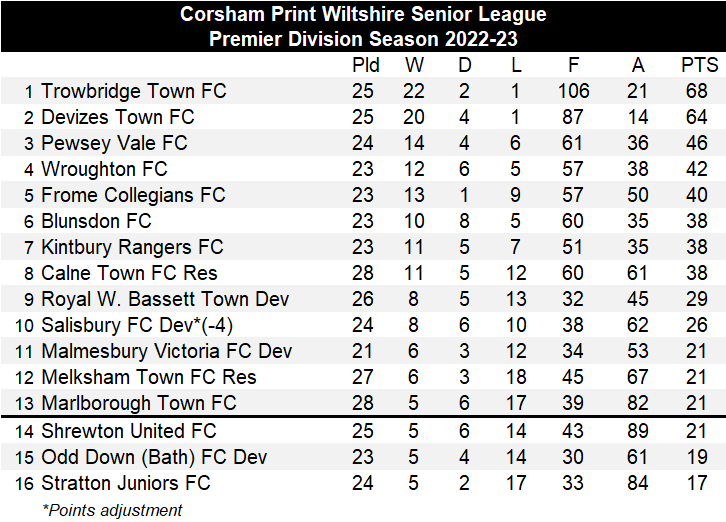Select Royal W. Bassett Town Dev

[165, 299]
